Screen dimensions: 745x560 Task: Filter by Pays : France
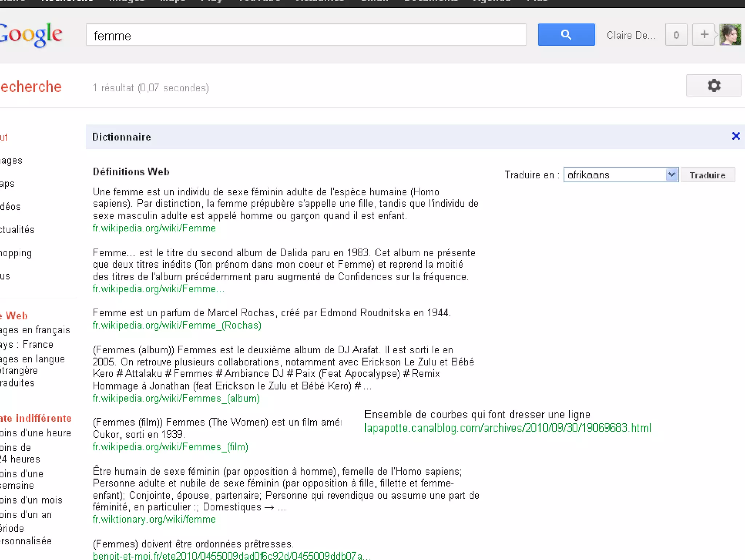point(27,344)
